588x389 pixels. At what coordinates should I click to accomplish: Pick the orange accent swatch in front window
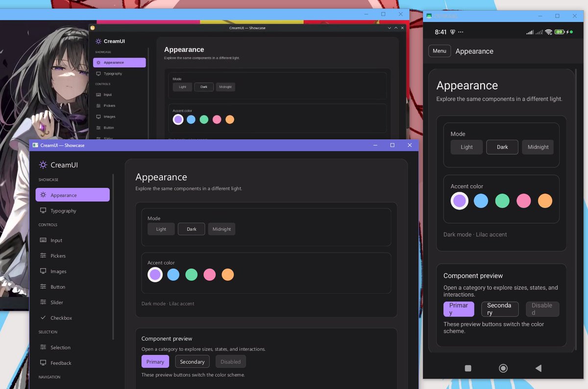click(x=227, y=275)
